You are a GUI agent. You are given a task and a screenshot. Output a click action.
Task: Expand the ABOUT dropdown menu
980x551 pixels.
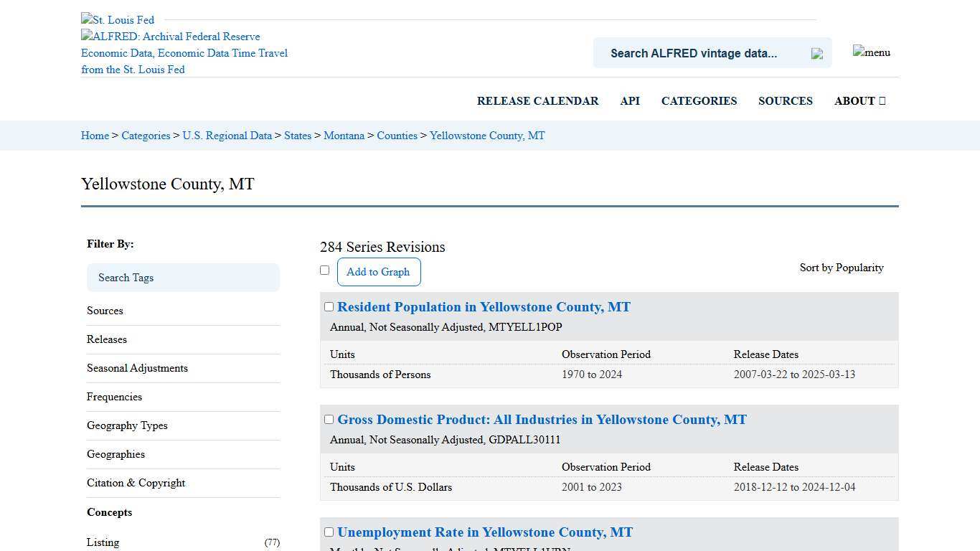pyautogui.click(x=859, y=100)
